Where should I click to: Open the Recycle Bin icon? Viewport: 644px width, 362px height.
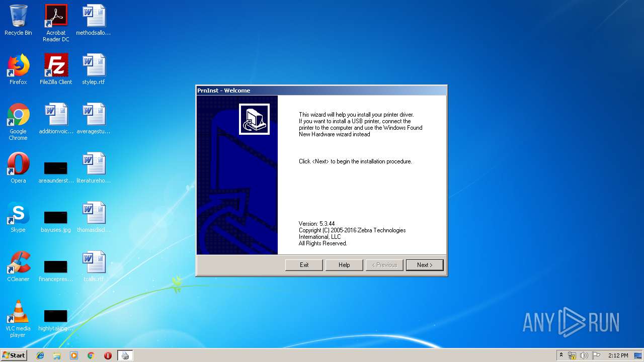tap(18, 20)
